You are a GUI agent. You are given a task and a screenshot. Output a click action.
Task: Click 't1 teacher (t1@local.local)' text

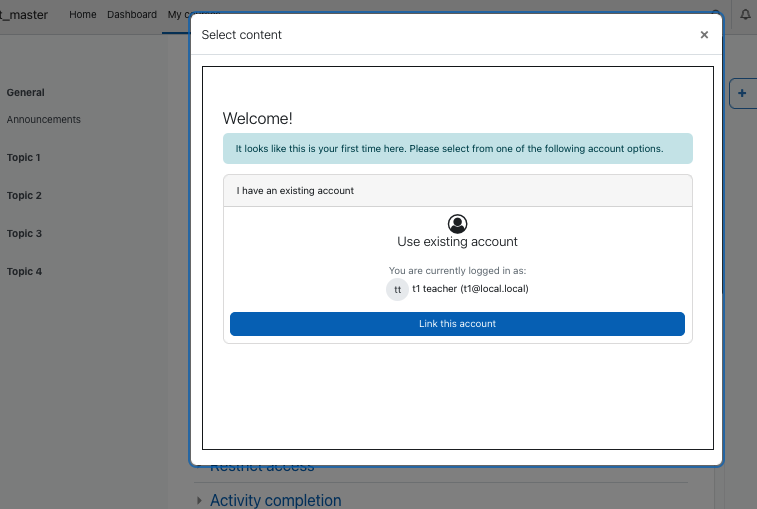(x=470, y=289)
